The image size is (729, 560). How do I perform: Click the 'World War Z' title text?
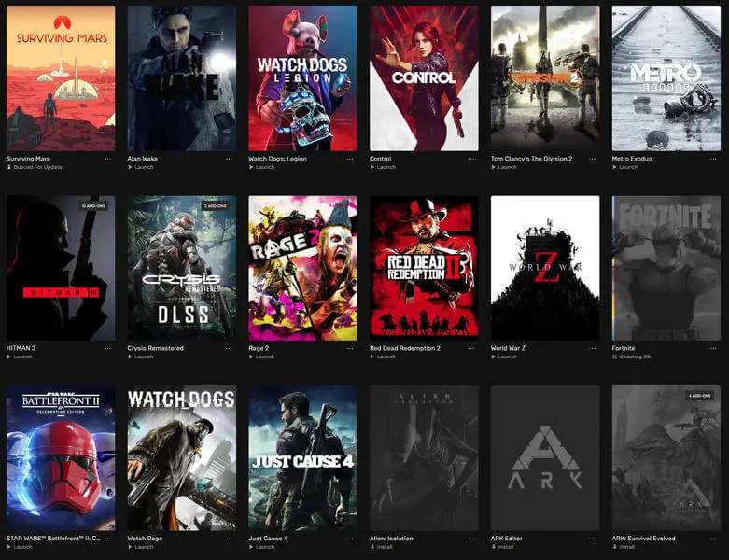(508, 348)
